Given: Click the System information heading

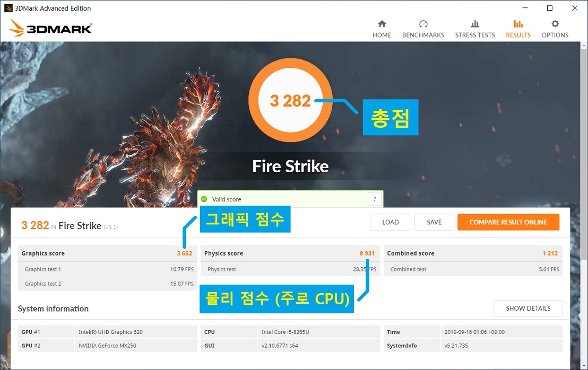Looking at the screenshot, I should [53, 309].
